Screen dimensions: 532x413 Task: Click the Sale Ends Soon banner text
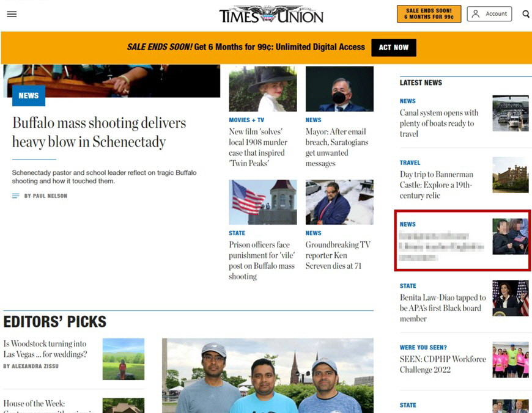pos(246,47)
